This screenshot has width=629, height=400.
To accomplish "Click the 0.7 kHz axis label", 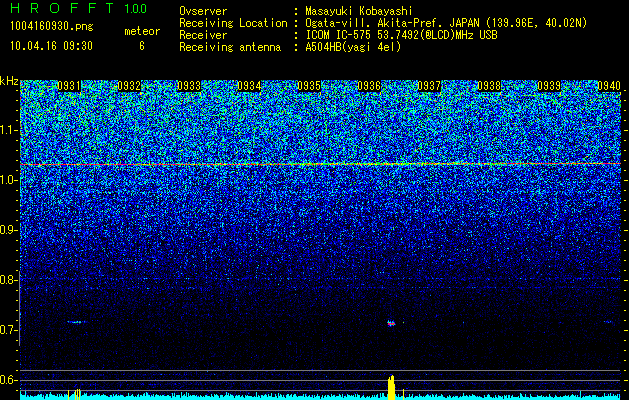I will click(x=9, y=330).
